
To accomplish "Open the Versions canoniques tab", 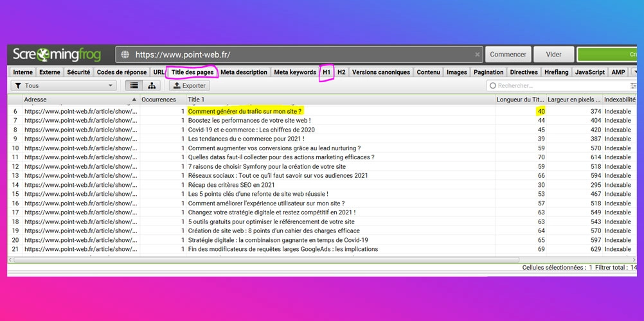I will pos(380,73).
